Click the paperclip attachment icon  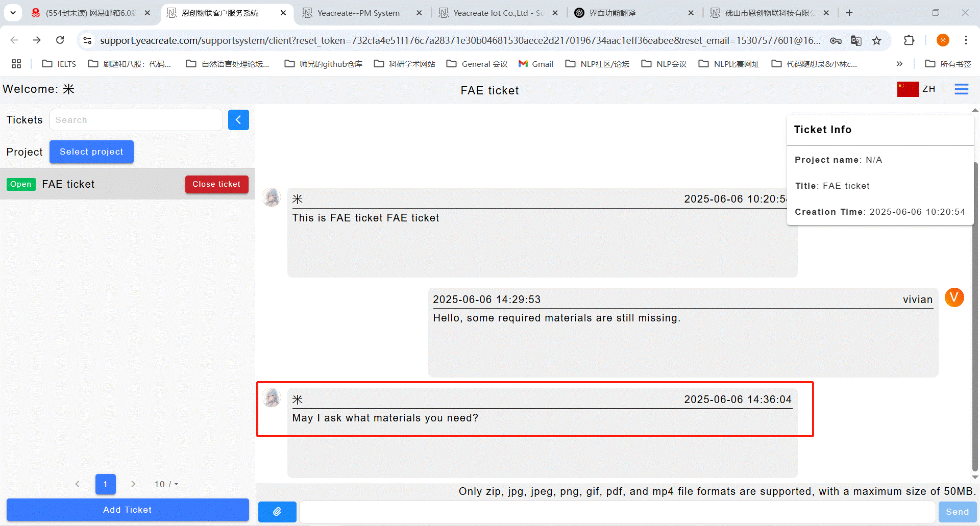277,511
